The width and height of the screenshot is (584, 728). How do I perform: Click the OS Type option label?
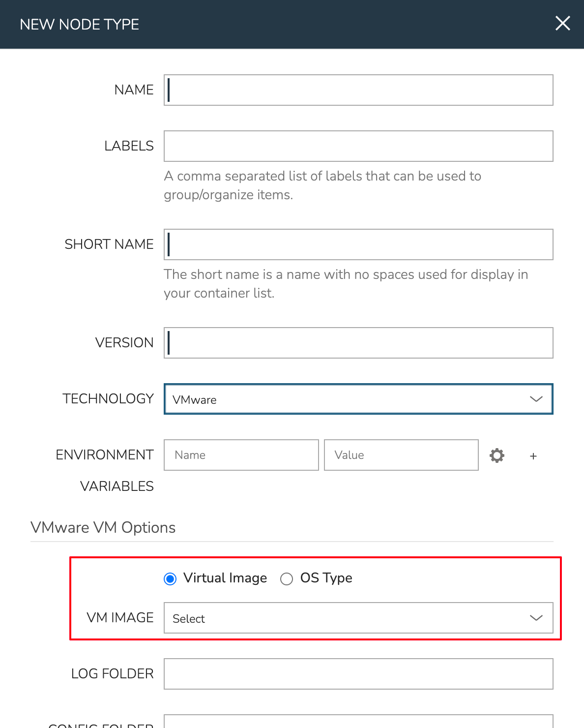point(326,578)
